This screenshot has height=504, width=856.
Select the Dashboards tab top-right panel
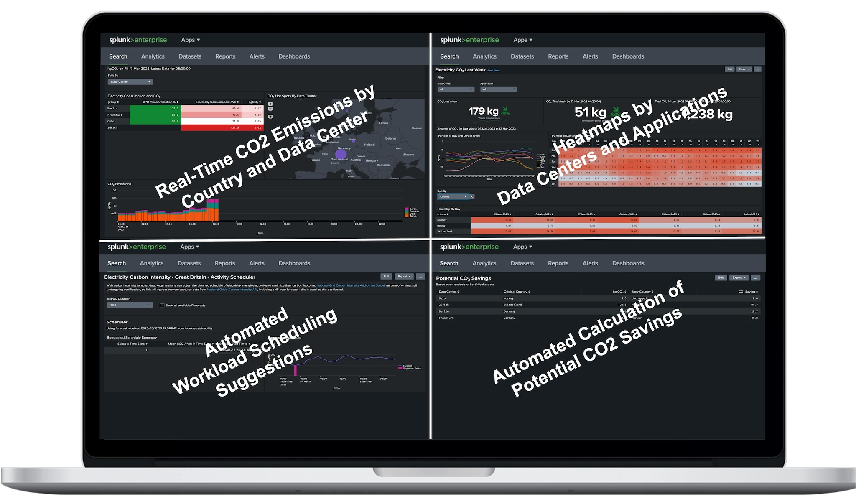[628, 56]
